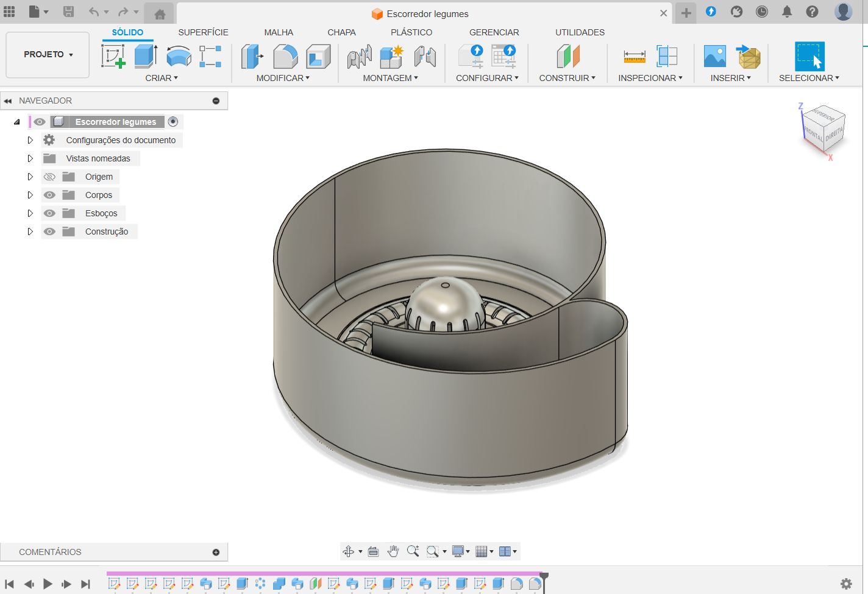Image resolution: width=868 pixels, height=594 pixels.
Task: Play the design timeline
Action: pos(48,584)
